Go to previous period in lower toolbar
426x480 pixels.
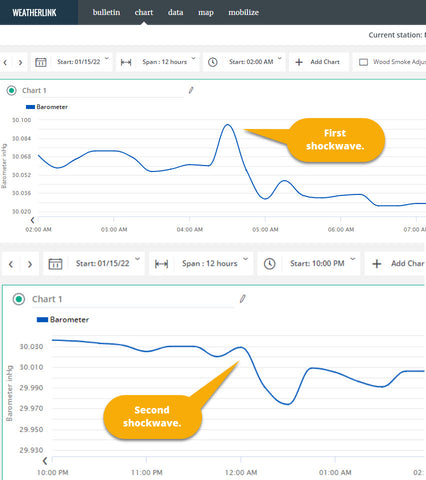pyautogui.click(x=11, y=264)
